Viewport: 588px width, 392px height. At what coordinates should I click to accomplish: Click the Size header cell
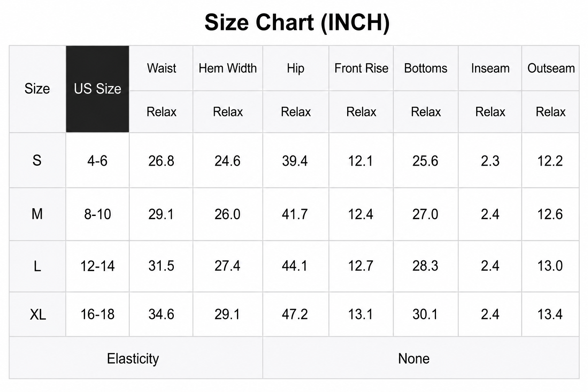click(x=37, y=89)
